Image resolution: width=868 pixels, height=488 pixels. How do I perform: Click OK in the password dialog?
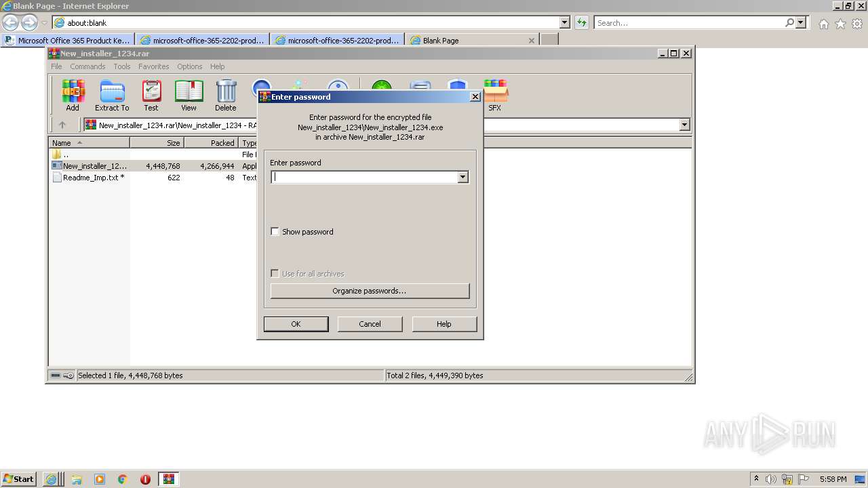[x=296, y=324]
